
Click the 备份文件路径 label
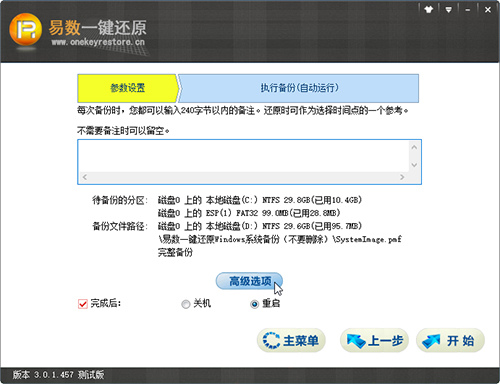pyautogui.click(x=120, y=227)
